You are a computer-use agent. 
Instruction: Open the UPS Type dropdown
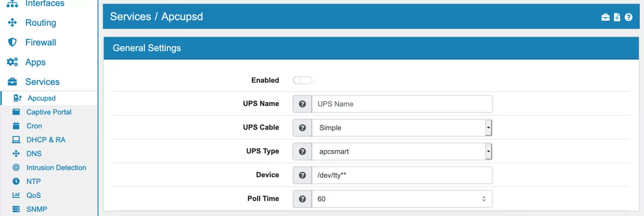[x=402, y=151]
